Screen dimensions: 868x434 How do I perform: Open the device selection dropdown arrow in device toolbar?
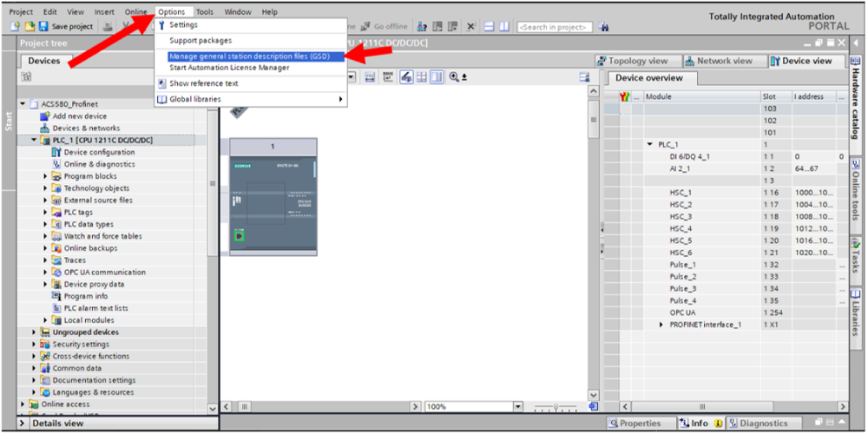(x=352, y=78)
